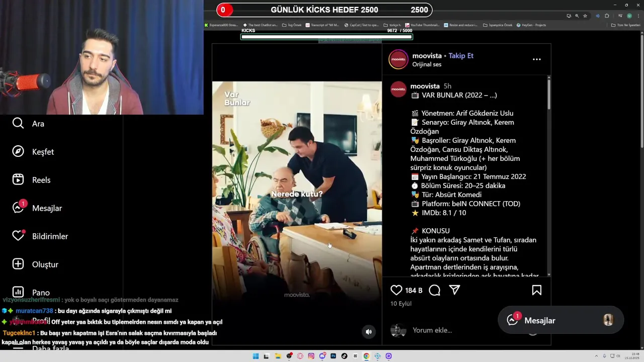Screen dimensions: 644x362
Task: Bookmark this page with star icon
Action: pos(585,16)
